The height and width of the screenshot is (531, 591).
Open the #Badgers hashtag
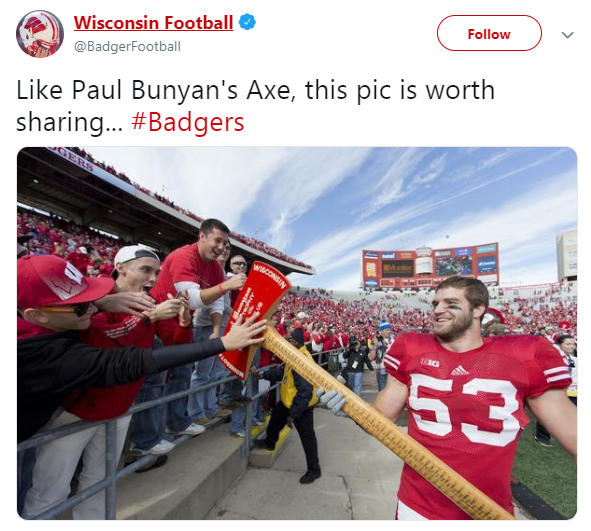pyautogui.click(x=188, y=122)
